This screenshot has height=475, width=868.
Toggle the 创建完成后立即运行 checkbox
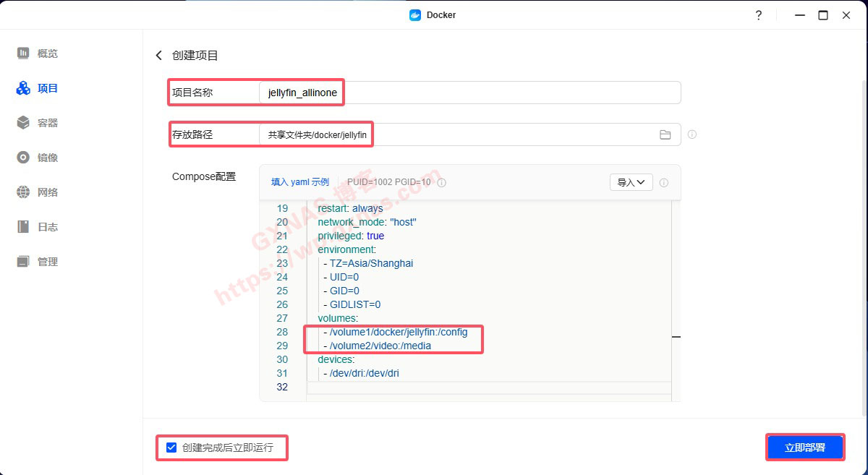(x=171, y=448)
